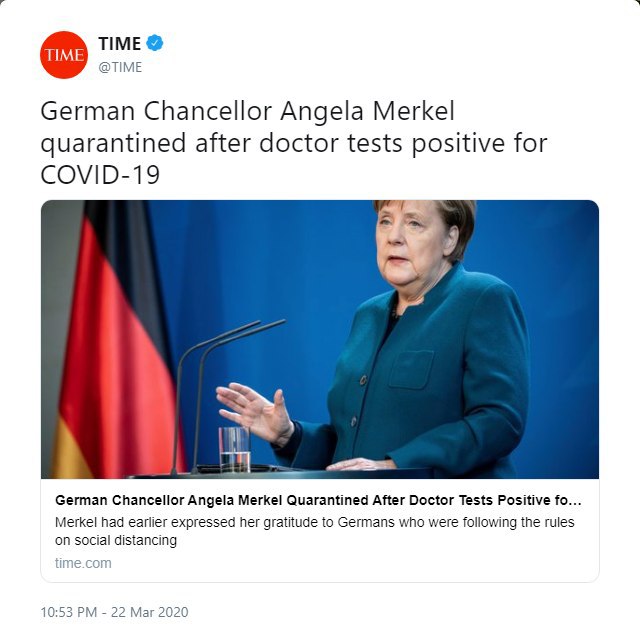The height and width of the screenshot is (632, 640).
Task: Open the TIME display name link
Action: [119, 44]
